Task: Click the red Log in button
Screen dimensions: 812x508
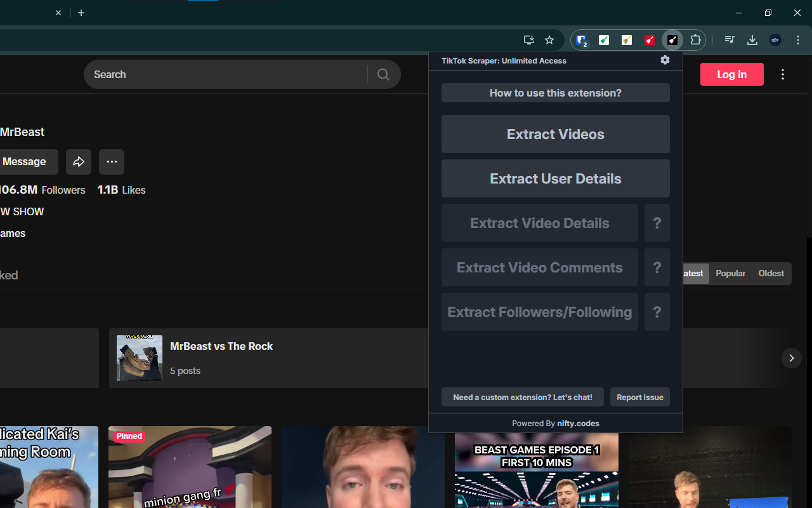Action: (732, 74)
